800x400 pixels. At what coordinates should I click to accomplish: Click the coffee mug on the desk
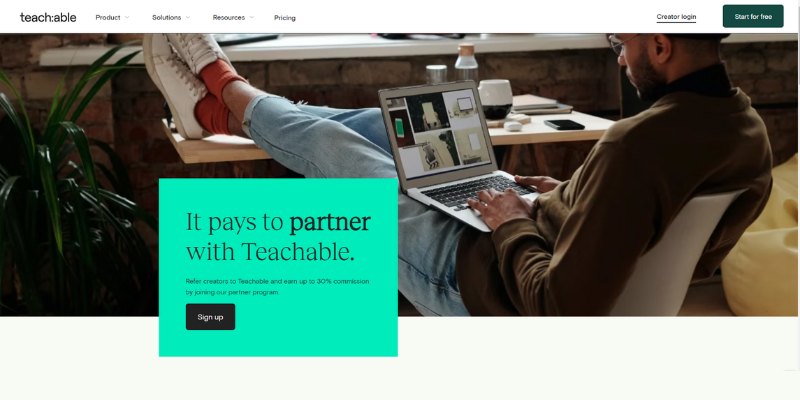[x=495, y=99]
